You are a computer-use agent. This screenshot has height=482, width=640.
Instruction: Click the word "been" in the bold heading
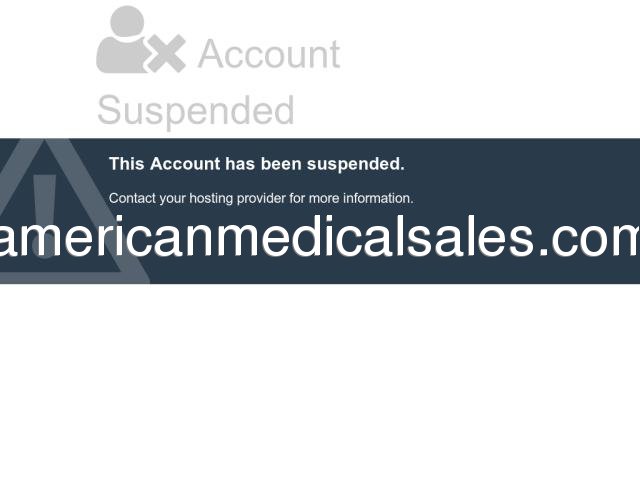coord(281,164)
